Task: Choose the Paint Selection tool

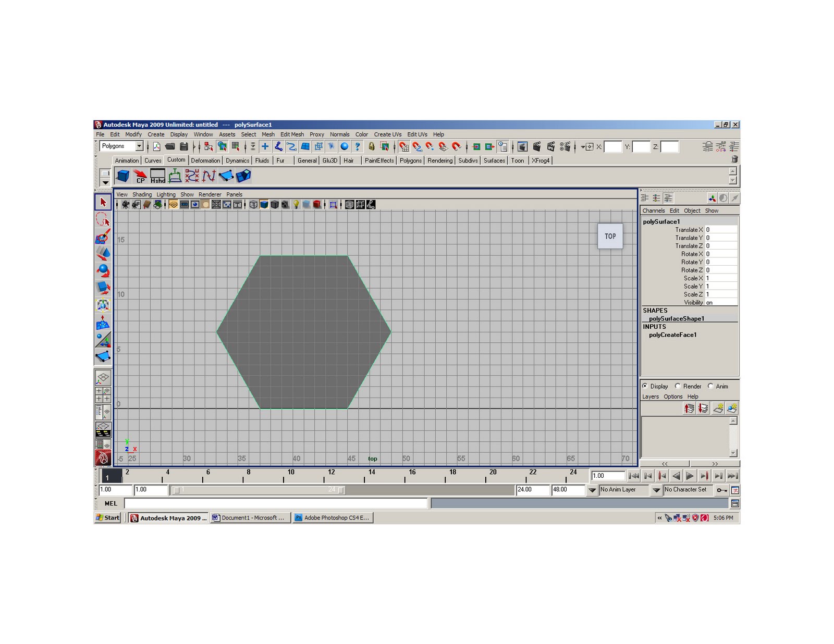Action: tap(103, 237)
